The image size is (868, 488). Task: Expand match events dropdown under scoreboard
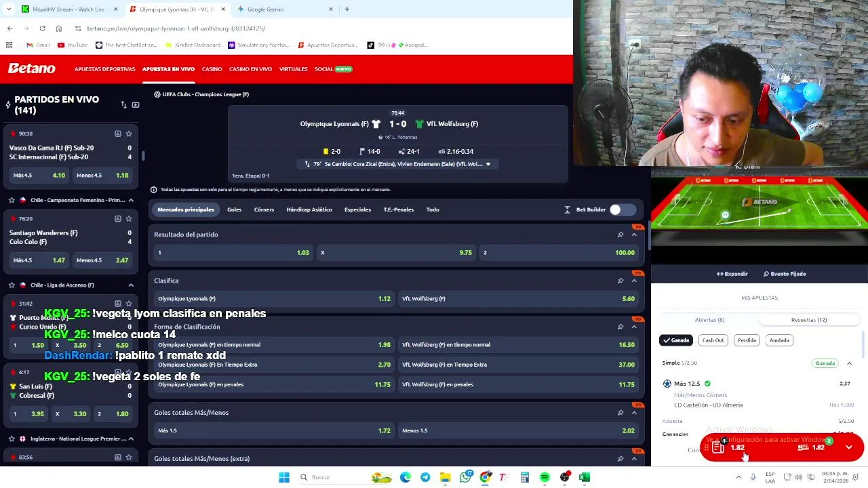pos(488,164)
